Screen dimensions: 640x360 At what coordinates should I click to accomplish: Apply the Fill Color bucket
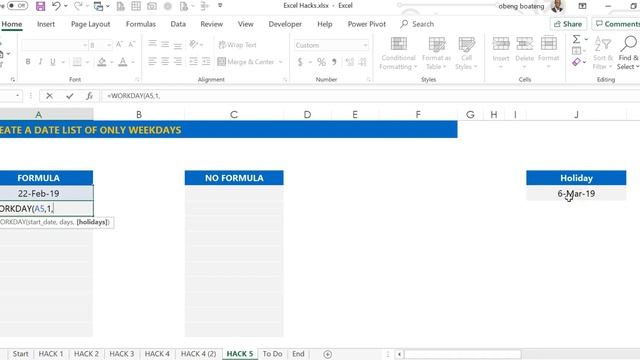pyautogui.click(x=102, y=62)
